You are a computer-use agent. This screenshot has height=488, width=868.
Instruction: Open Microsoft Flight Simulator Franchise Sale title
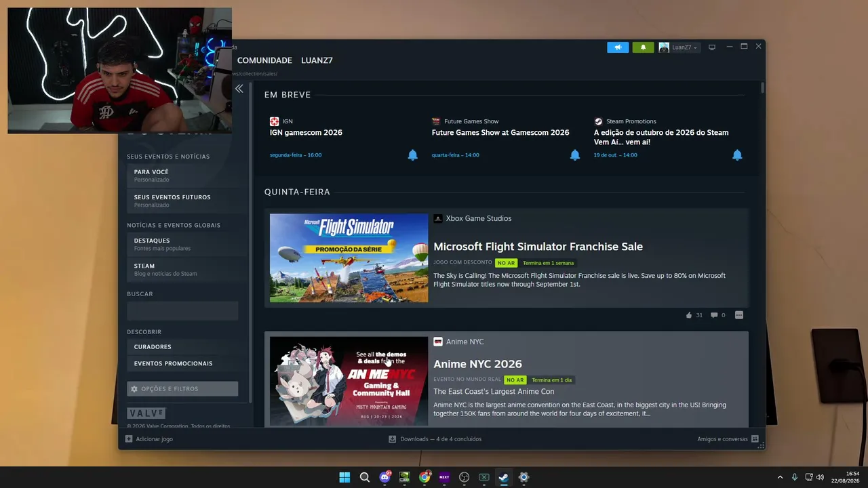(538, 247)
